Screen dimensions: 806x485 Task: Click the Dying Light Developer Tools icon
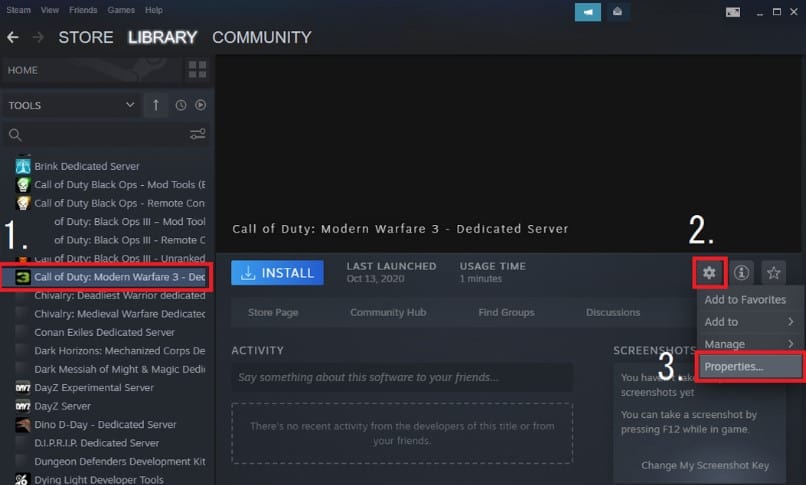click(x=23, y=479)
